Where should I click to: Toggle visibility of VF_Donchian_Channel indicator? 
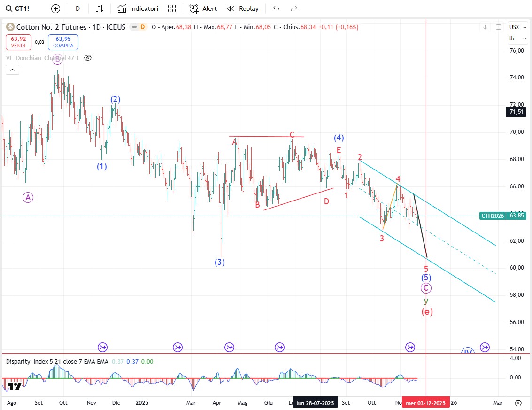(87, 58)
